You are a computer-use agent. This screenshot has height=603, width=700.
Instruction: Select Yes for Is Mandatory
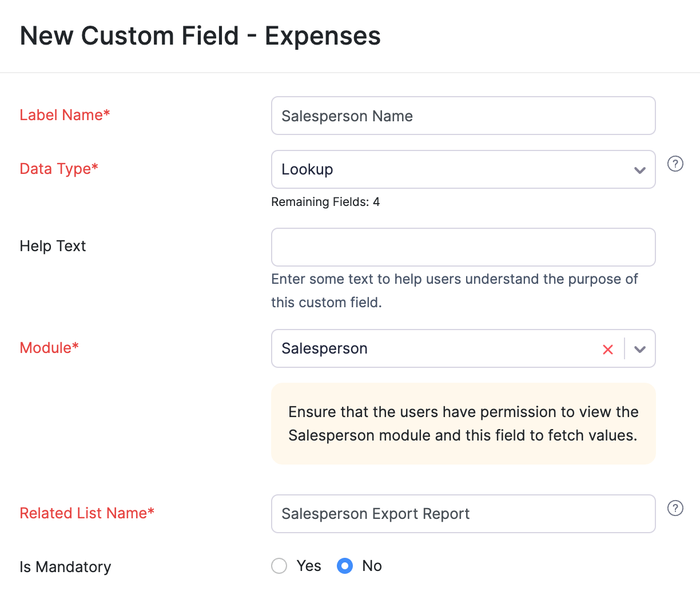point(279,566)
